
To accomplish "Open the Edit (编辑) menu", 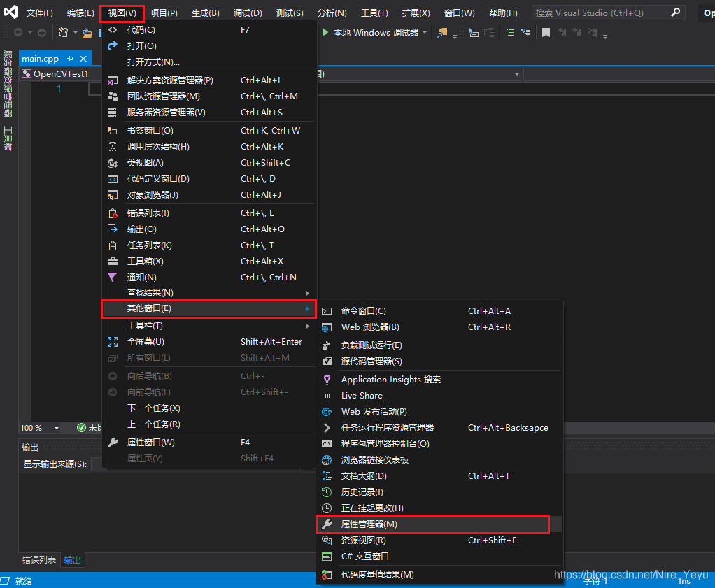I will pos(80,13).
